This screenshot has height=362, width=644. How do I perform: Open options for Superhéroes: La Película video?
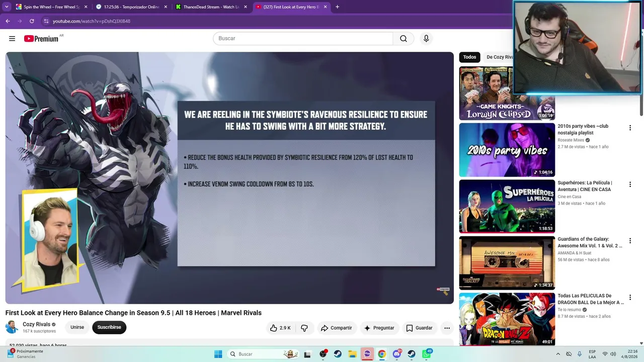630,185
